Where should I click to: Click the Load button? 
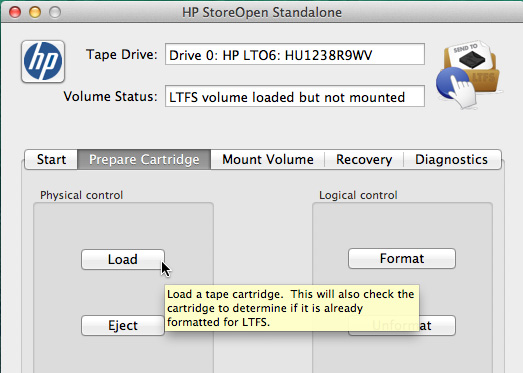click(123, 259)
